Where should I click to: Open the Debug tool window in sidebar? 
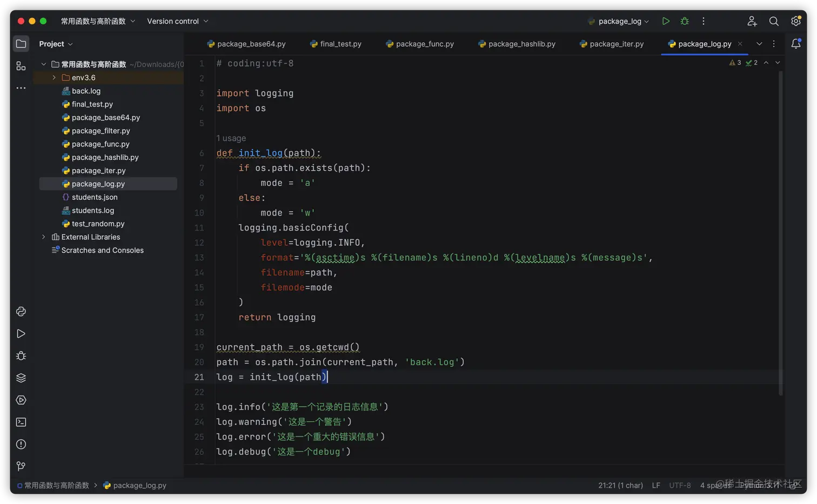pos(21,356)
